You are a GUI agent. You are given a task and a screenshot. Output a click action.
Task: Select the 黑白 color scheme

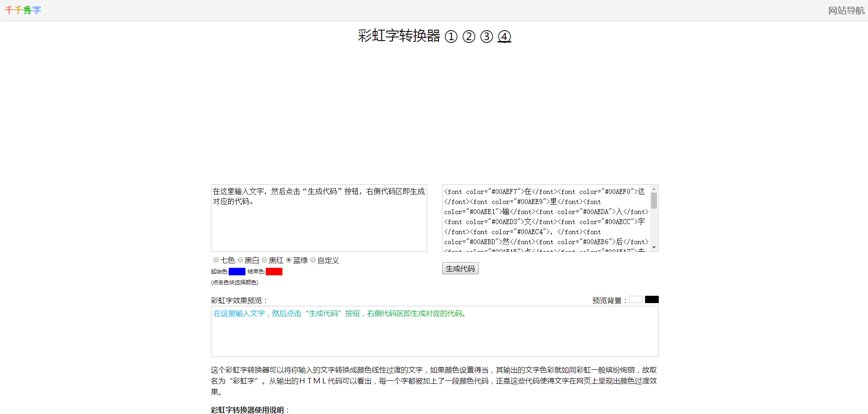240,260
